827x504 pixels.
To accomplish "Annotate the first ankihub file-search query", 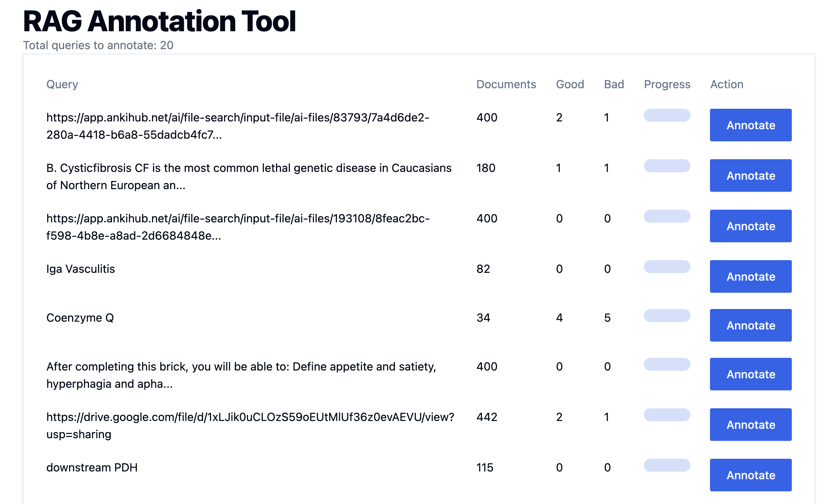I will pos(750,125).
